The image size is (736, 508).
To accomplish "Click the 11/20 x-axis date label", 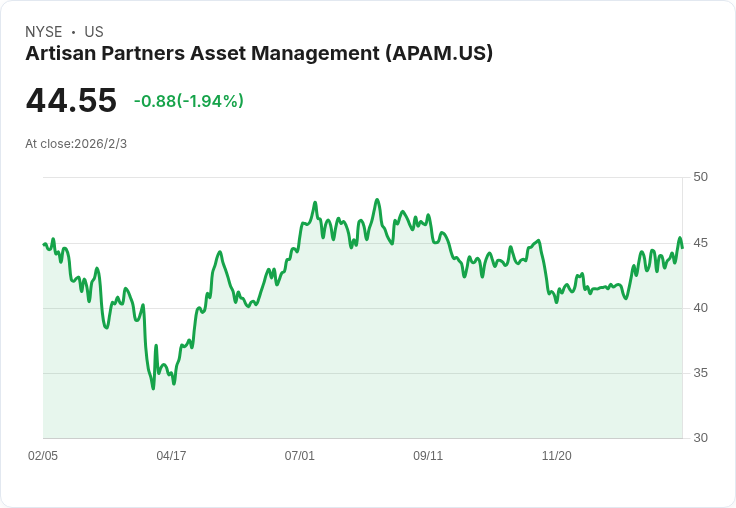I will tap(557, 456).
